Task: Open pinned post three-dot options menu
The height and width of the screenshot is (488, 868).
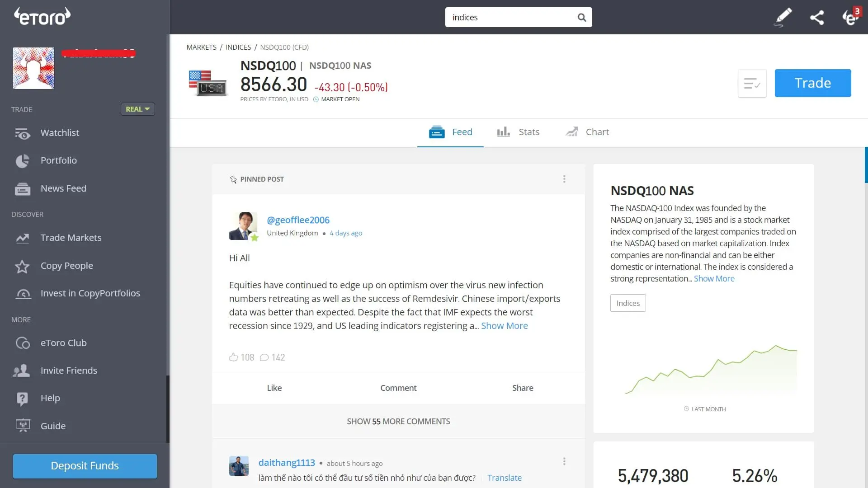Action: [564, 179]
